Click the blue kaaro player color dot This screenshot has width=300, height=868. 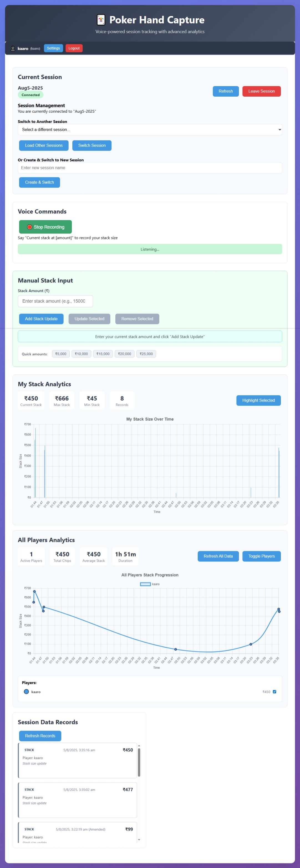pos(26,692)
